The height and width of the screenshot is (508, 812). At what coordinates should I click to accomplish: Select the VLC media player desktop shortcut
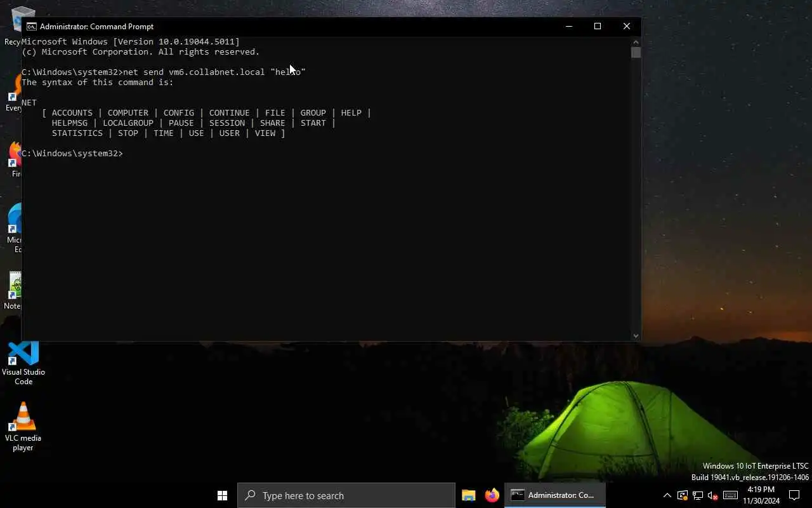[23, 427]
